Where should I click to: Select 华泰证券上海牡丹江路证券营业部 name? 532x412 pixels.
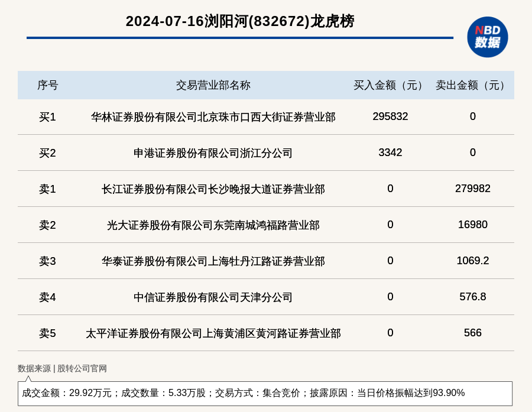(x=213, y=261)
